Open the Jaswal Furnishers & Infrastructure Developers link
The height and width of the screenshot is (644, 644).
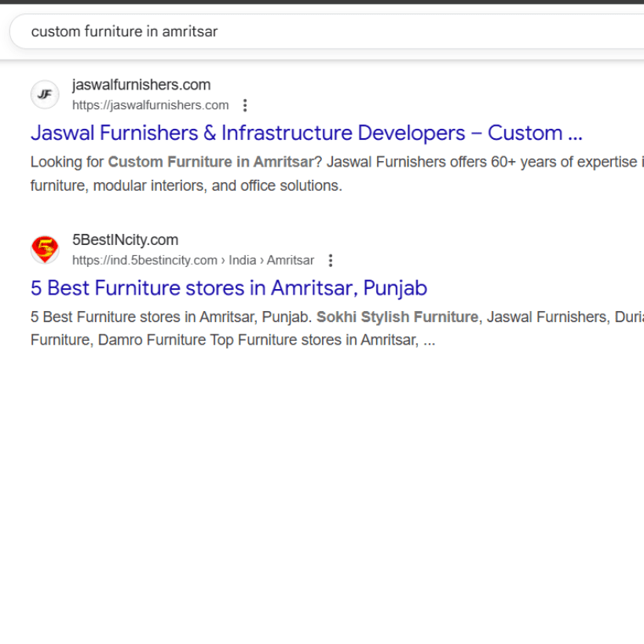306,133
